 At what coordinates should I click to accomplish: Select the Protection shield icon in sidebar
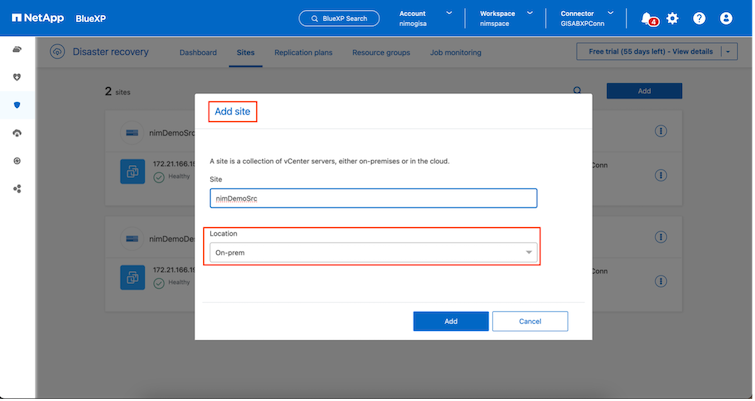tap(17, 104)
